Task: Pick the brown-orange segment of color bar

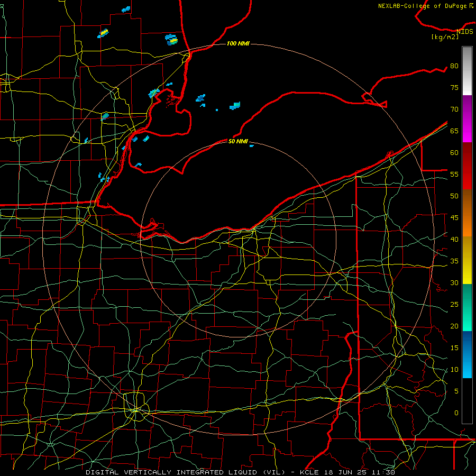Action: (x=467, y=213)
